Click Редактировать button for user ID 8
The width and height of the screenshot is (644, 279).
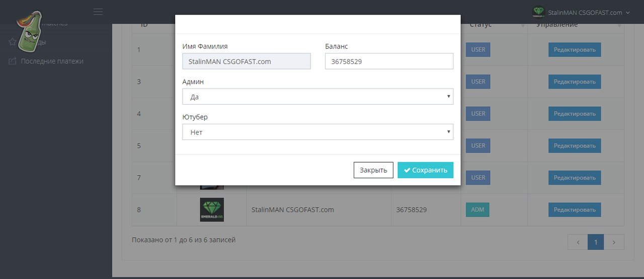pos(575,210)
